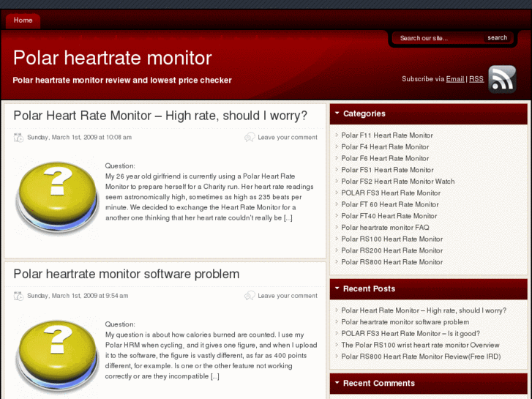Click comment bubble icon of software problem post

coord(250,296)
